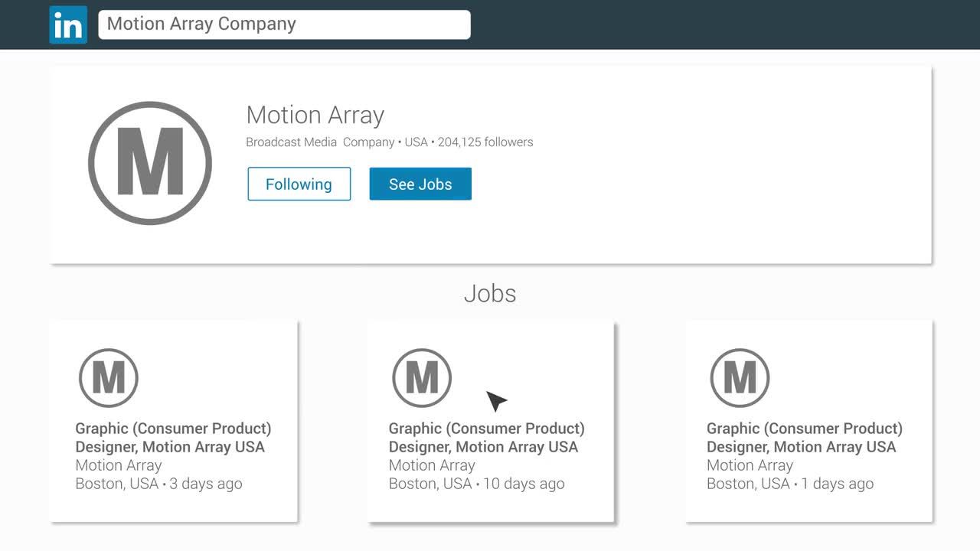
Task: Click the M logo on the 3 days ago job card
Action: pyautogui.click(x=109, y=378)
